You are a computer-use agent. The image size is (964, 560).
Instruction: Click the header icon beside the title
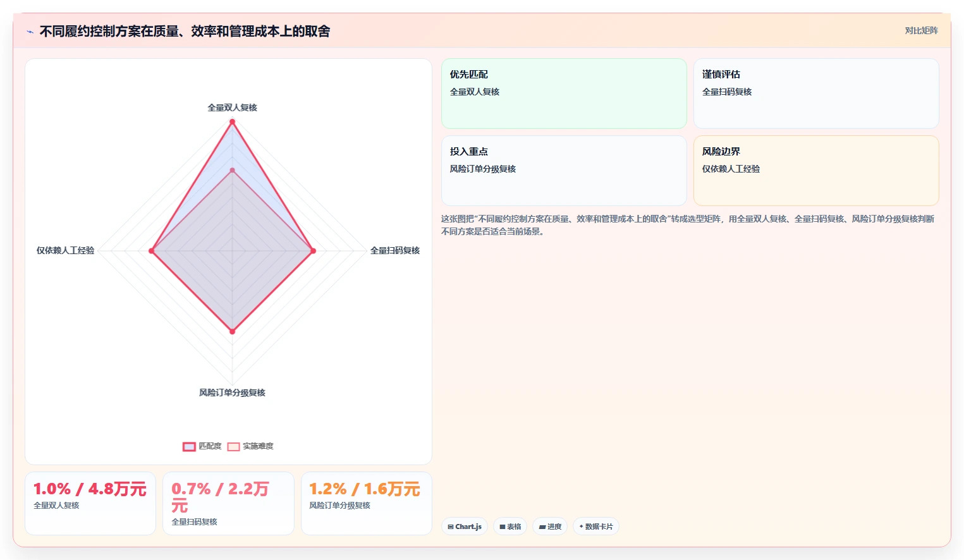click(30, 32)
